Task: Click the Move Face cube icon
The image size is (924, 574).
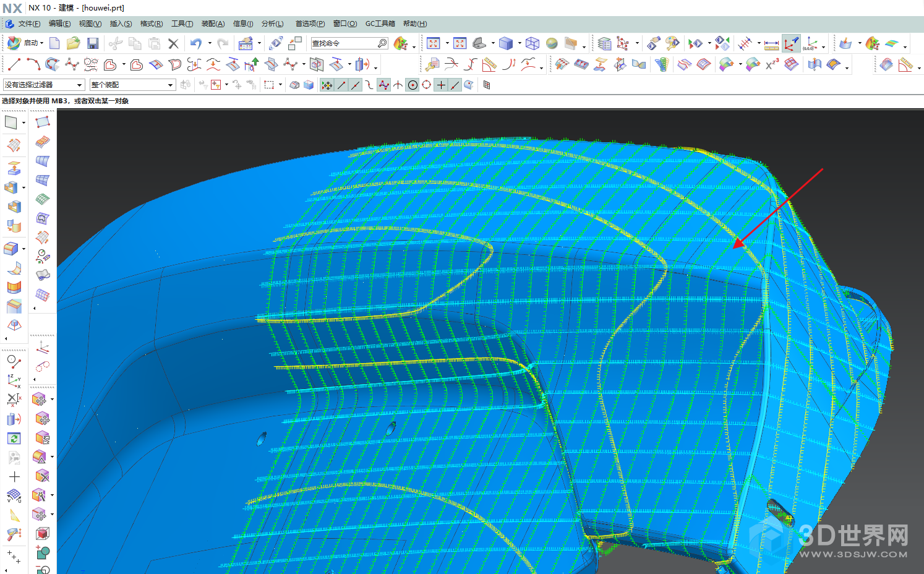Action: point(39,400)
